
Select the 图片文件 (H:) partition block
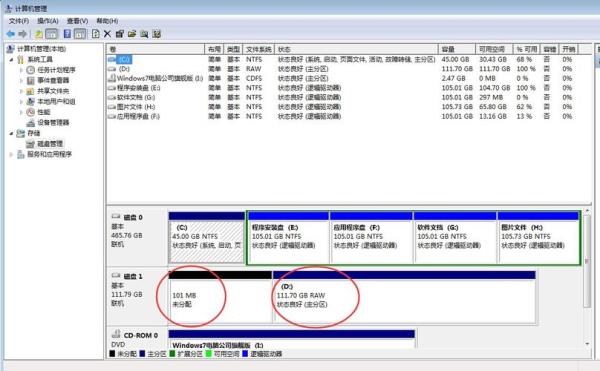pos(538,238)
